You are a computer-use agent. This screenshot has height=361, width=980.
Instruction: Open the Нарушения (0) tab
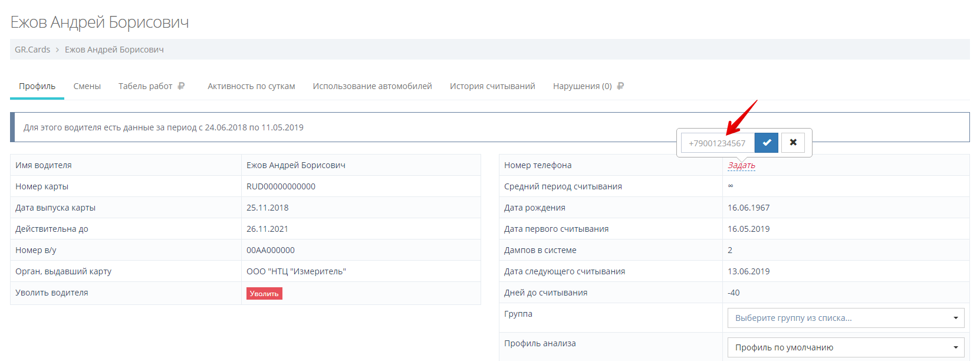click(583, 86)
